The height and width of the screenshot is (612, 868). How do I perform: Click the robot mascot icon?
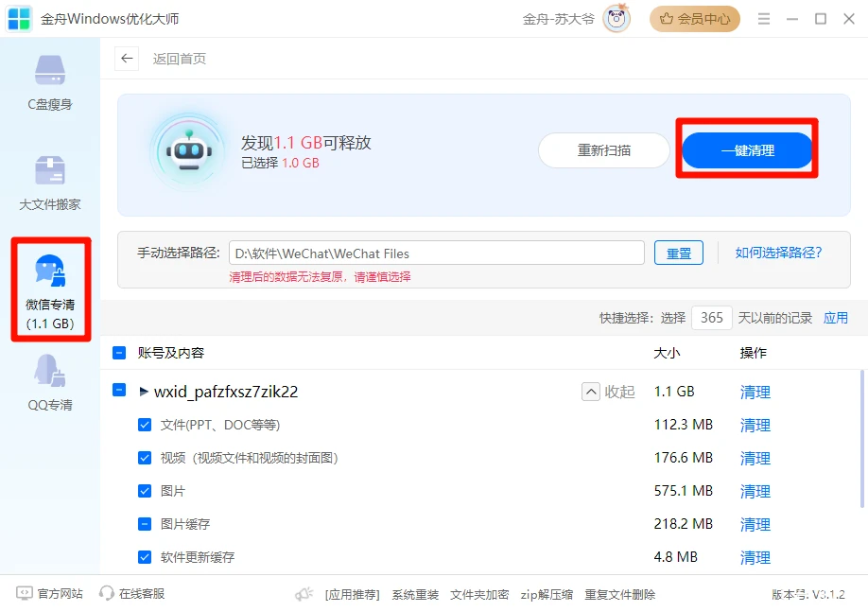point(189,151)
